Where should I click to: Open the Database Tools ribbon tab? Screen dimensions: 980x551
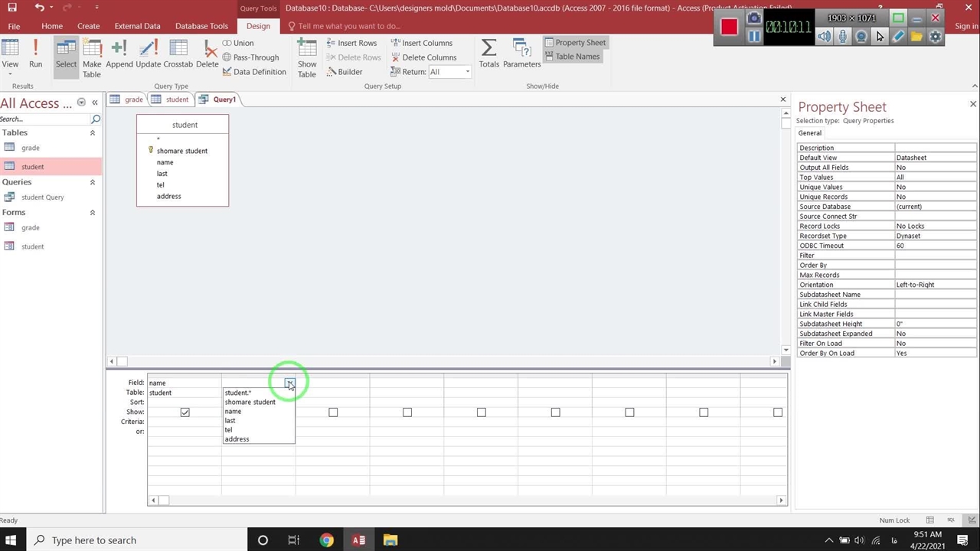[201, 26]
